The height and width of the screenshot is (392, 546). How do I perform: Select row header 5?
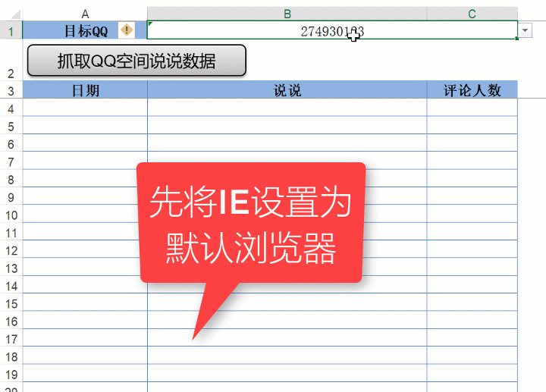click(11, 127)
